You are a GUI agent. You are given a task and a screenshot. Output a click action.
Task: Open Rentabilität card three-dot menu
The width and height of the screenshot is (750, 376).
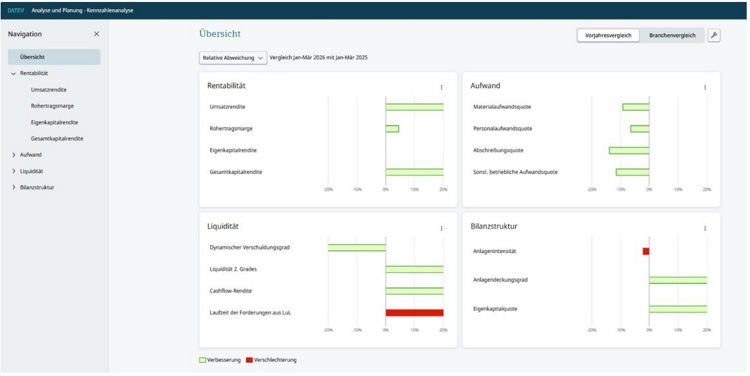(441, 87)
